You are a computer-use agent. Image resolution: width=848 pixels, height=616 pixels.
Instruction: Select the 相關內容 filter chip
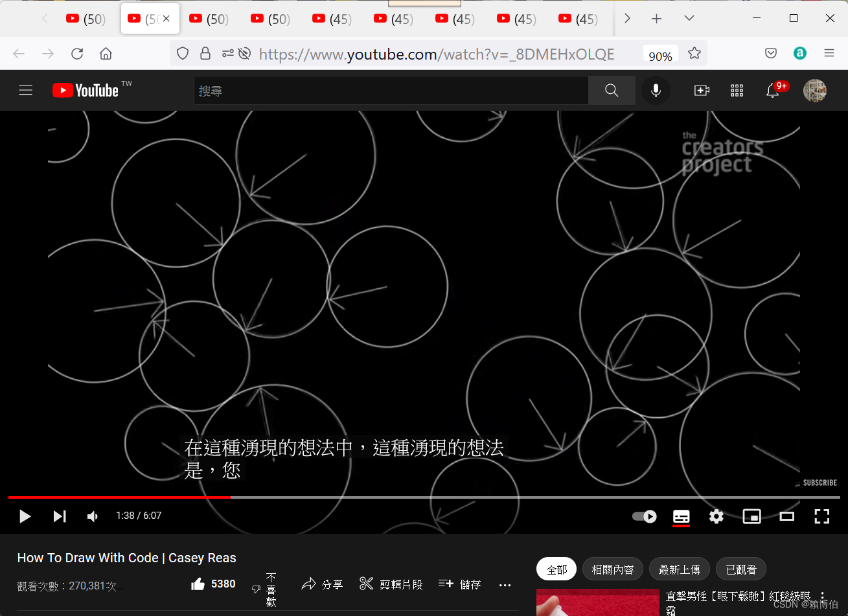point(612,569)
